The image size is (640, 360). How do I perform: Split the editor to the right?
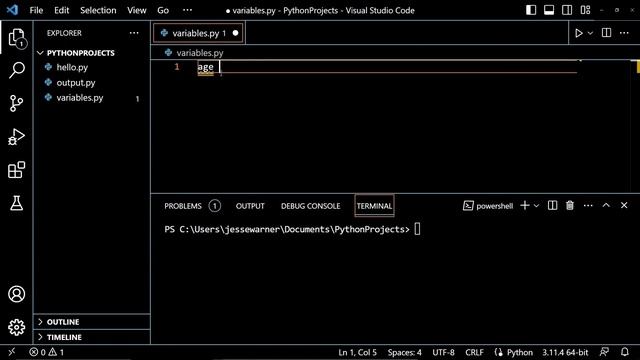[x=607, y=33]
